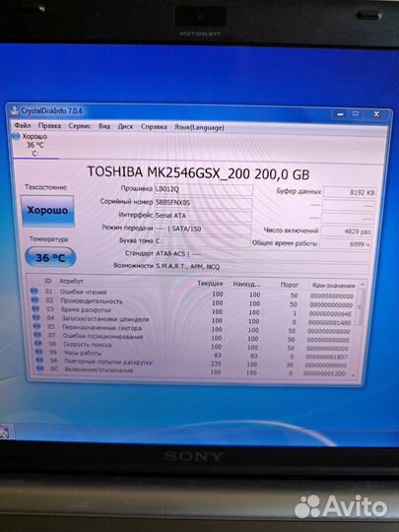Click the CrystalDiskInfo title bar app icon
Image resolution: width=399 pixels, height=532 pixels.
pyautogui.click(x=14, y=110)
